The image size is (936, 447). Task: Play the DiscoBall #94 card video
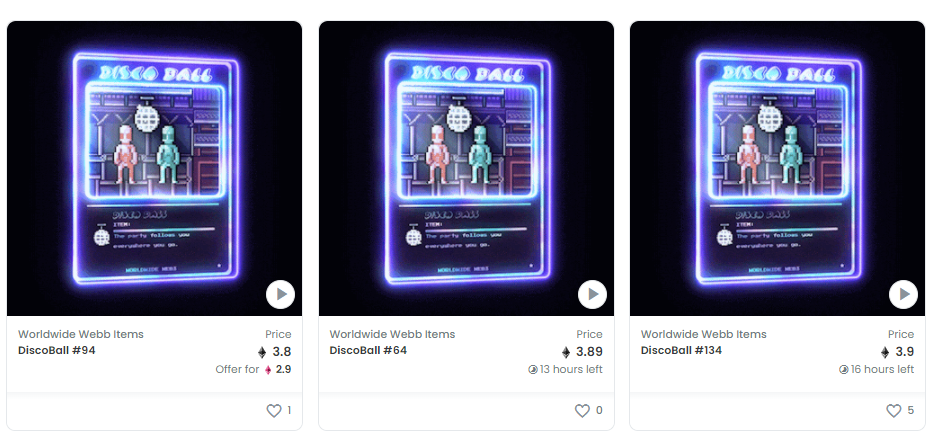281,294
